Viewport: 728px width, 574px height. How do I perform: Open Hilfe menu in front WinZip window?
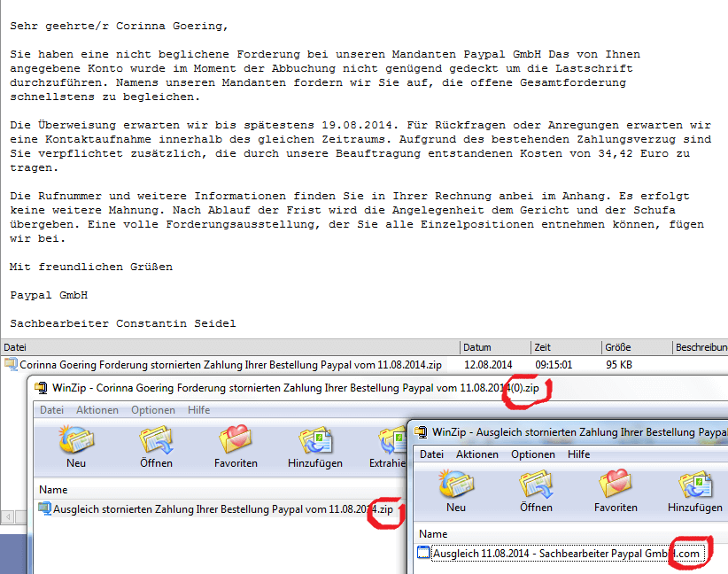tap(578, 454)
